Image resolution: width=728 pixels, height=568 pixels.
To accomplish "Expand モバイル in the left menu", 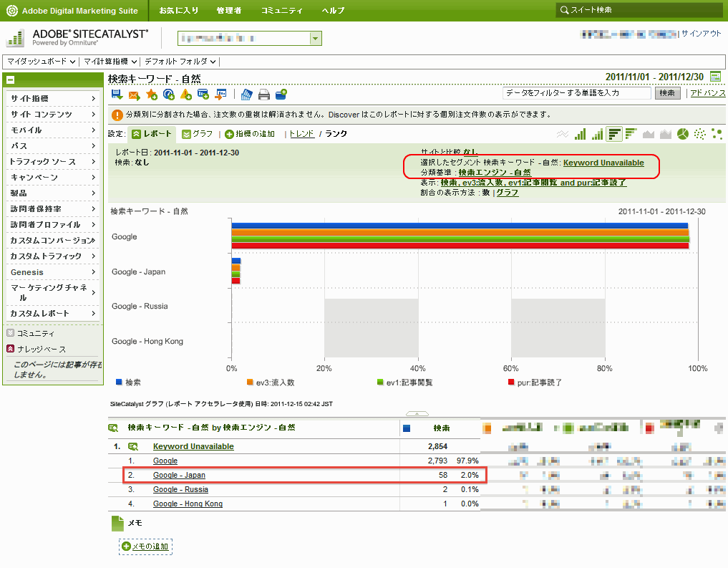I will (x=52, y=130).
